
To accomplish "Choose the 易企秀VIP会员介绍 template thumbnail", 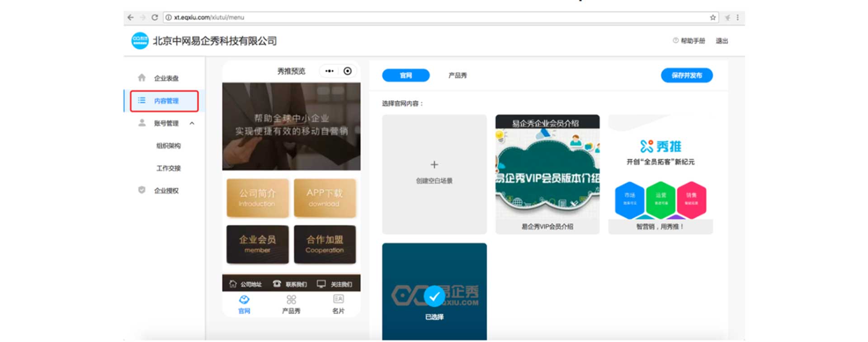I will tap(547, 174).
